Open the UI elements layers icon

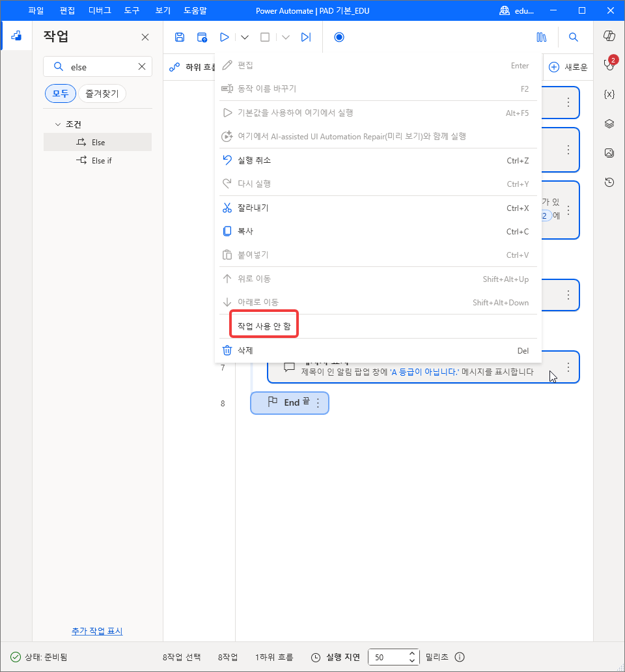pos(609,124)
